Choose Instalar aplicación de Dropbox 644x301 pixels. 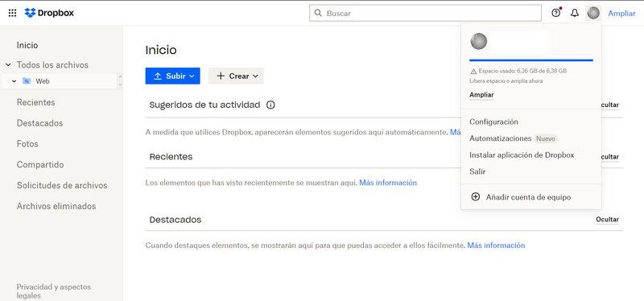coord(522,155)
